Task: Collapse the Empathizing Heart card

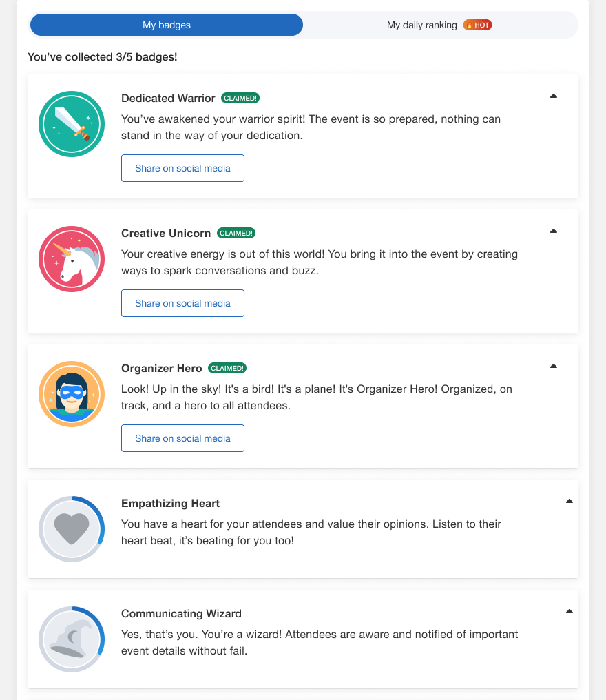Action: pyautogui.click(x=569, y=502)
